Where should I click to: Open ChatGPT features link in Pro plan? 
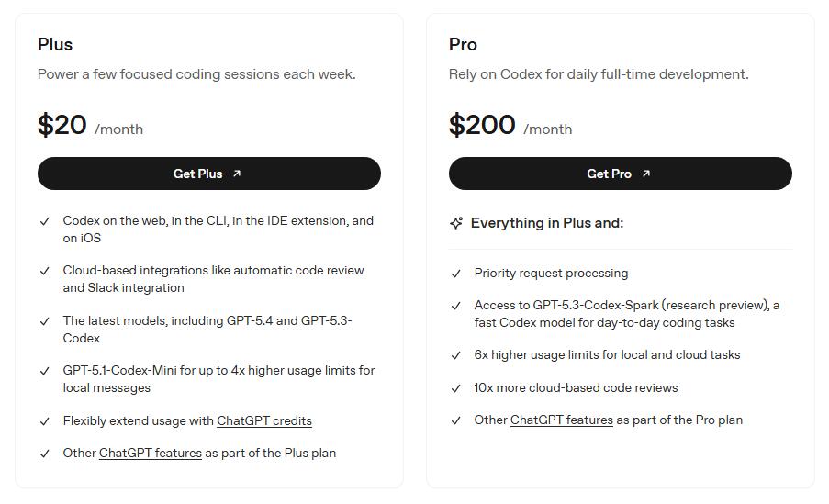[x=562, y=420]
